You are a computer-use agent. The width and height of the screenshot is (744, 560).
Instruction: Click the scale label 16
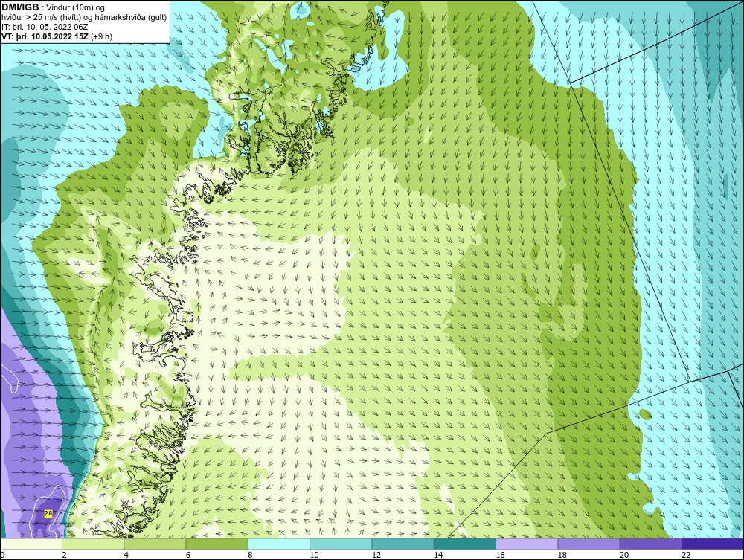[500, 556]
